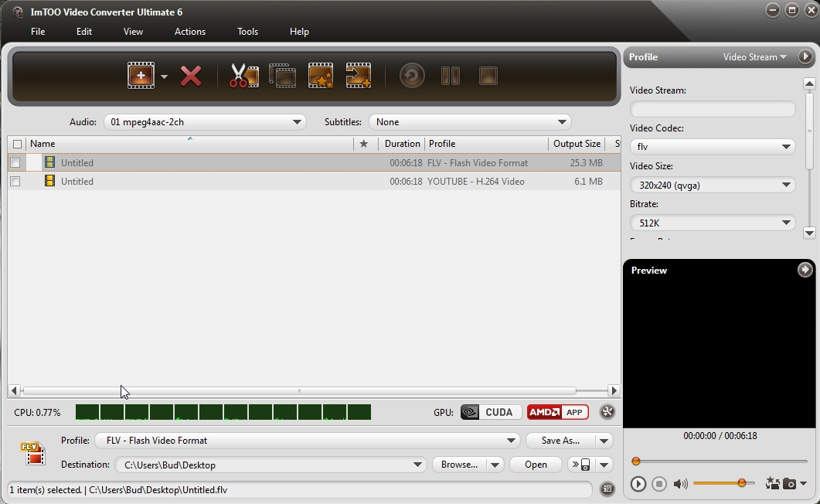This screenshot has height=504, width=820.
Task: Open the Audio track dropdown
Action: (x=205, y=122)
